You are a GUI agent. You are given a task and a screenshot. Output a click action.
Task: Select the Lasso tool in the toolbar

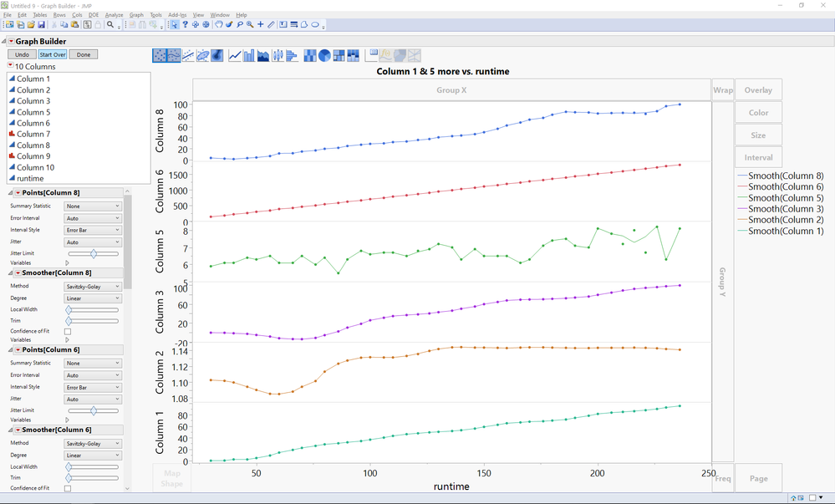240,25
